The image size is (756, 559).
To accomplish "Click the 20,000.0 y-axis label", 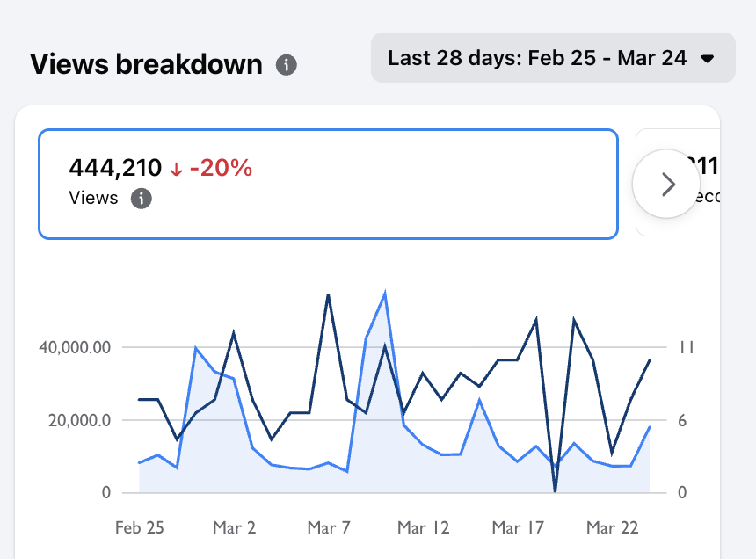I will click(79, 420).
